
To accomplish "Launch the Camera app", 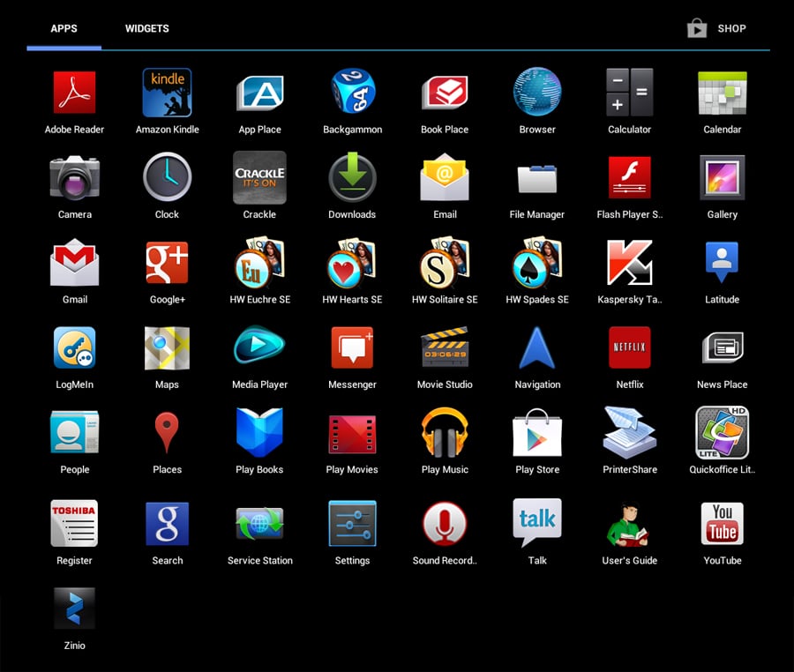I will pos(74,177).
